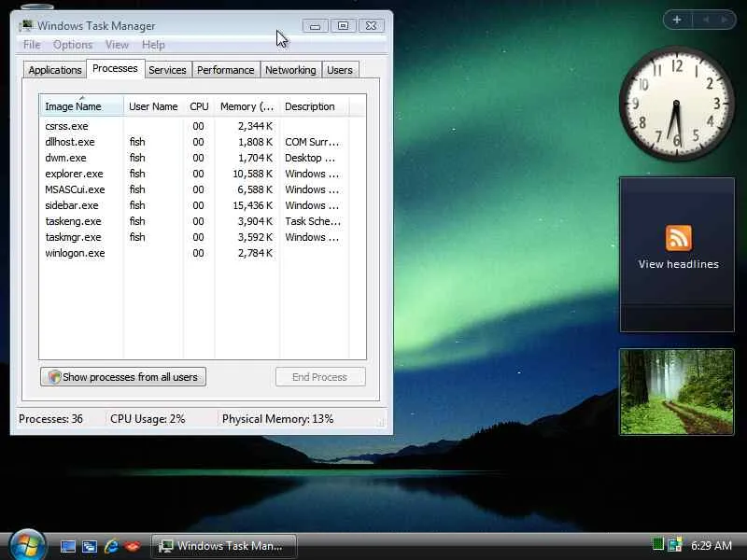This screenshot has width=747, height=560.
Task: Open the Users tab
Action: [340, 70]
